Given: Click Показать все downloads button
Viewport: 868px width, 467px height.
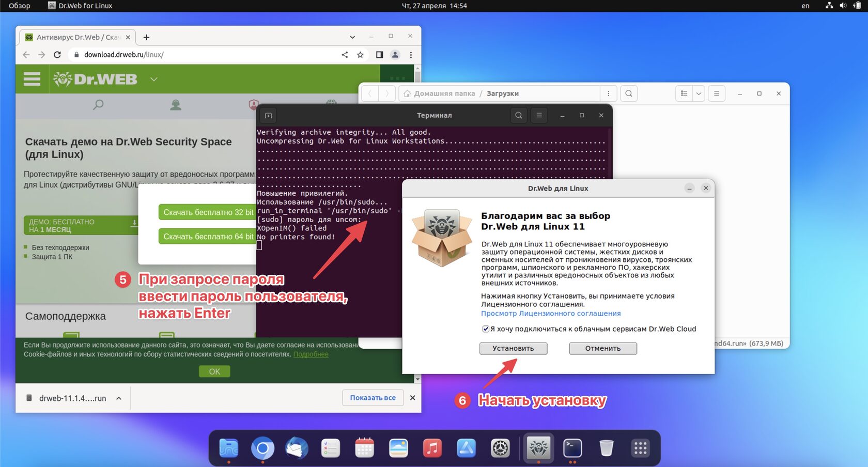Looking at the screenshot, I should tap(373, 398).
